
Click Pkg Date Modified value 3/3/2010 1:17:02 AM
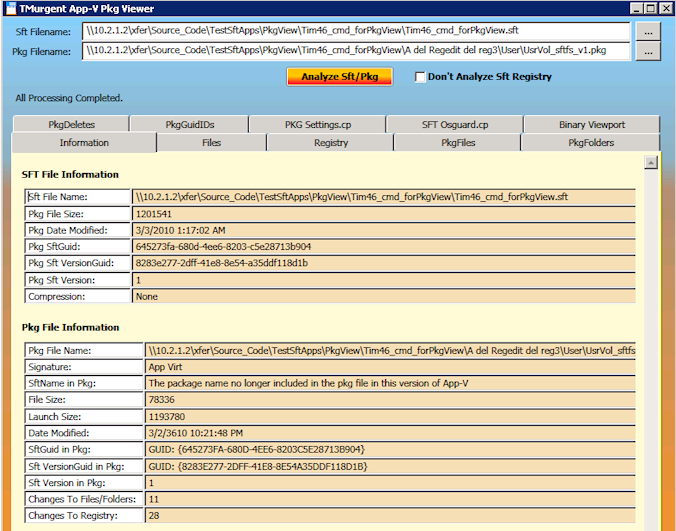pyautogui.click(x=384, y=230)
